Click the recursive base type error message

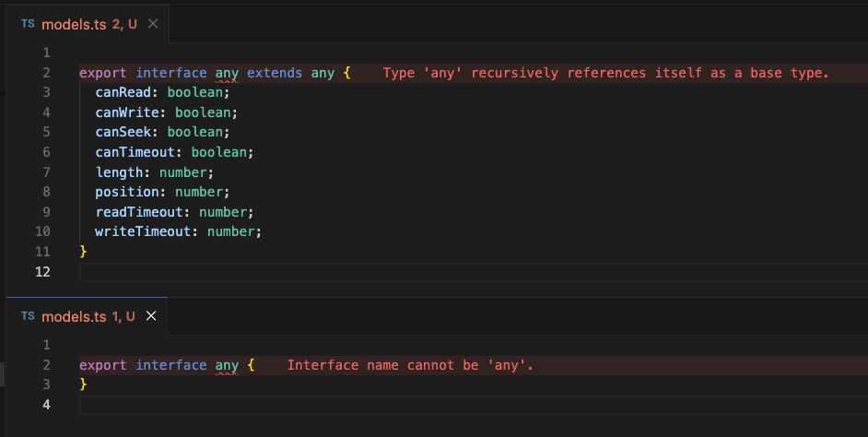tap(605, 73)
